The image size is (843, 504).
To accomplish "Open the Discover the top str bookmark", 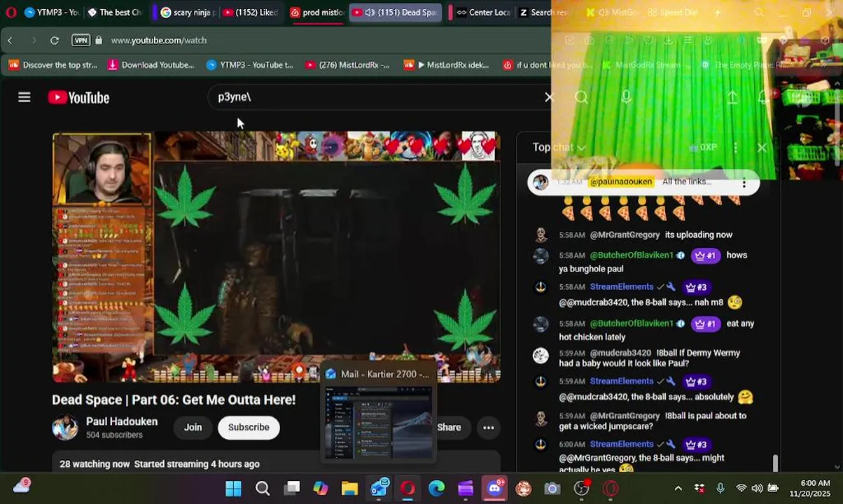I will pos(53,65).
